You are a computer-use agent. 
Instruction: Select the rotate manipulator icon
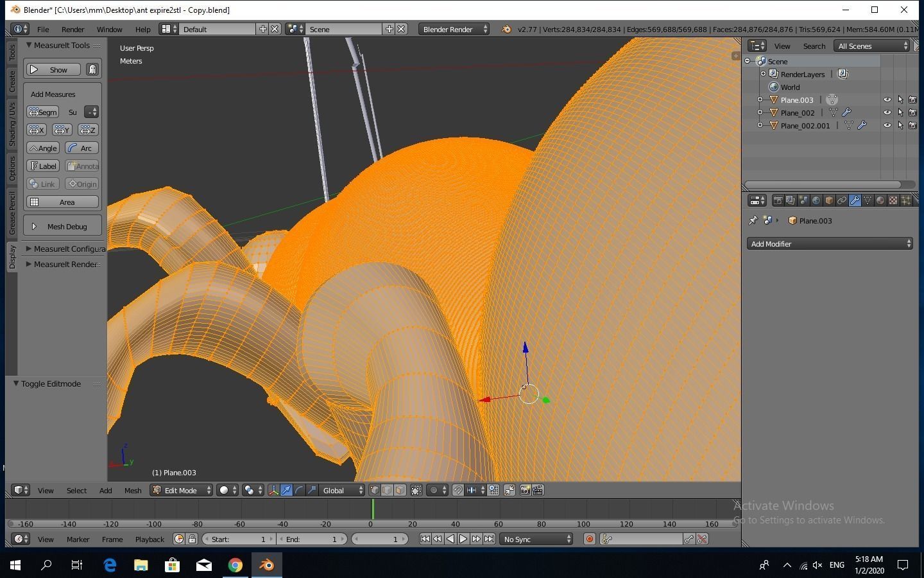[x=299, y=491]
